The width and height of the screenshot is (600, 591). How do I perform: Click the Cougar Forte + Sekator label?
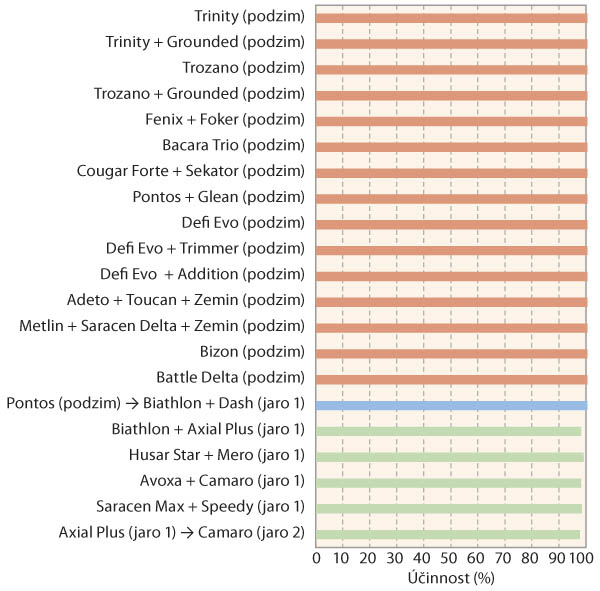click(x=191, y=171)
